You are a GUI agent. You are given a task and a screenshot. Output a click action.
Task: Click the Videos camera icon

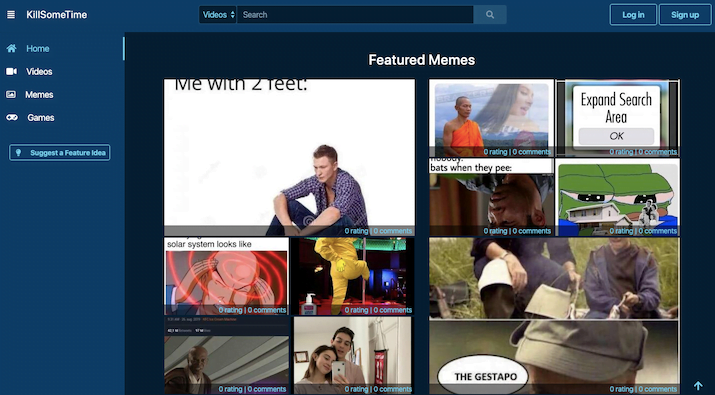(11, 72)
